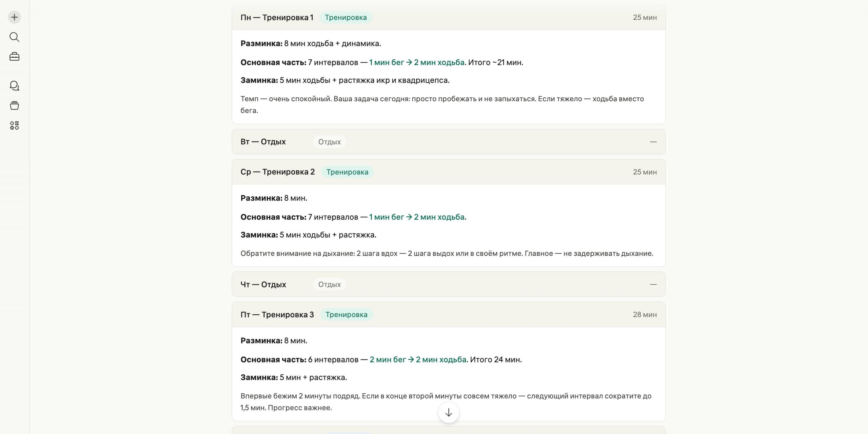Expand the Чт — Отдых row
The height and width of the screenshot is (434, 868).
[263, 284]
